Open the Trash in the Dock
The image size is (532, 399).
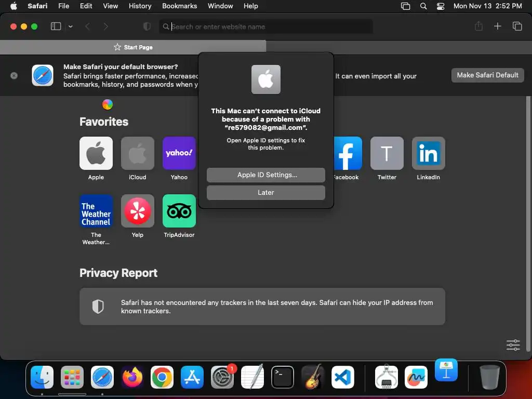pyautogui.click(x=489, y=377)
